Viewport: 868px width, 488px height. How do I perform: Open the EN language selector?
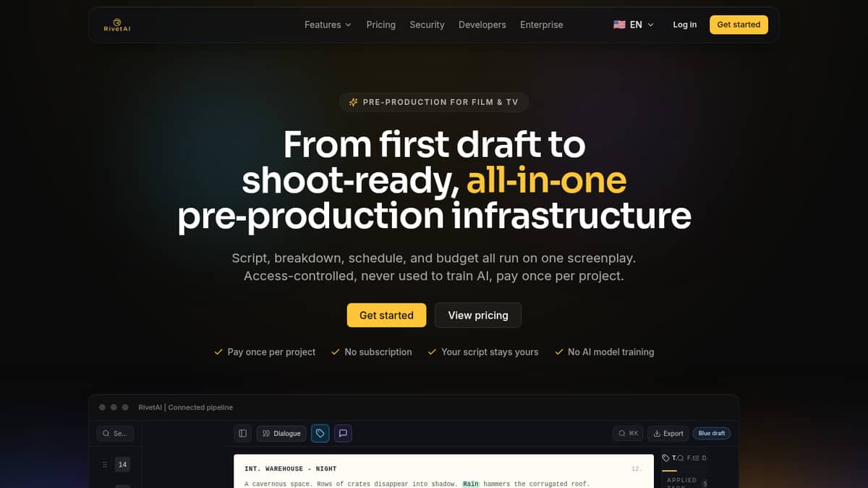(634, 25)
